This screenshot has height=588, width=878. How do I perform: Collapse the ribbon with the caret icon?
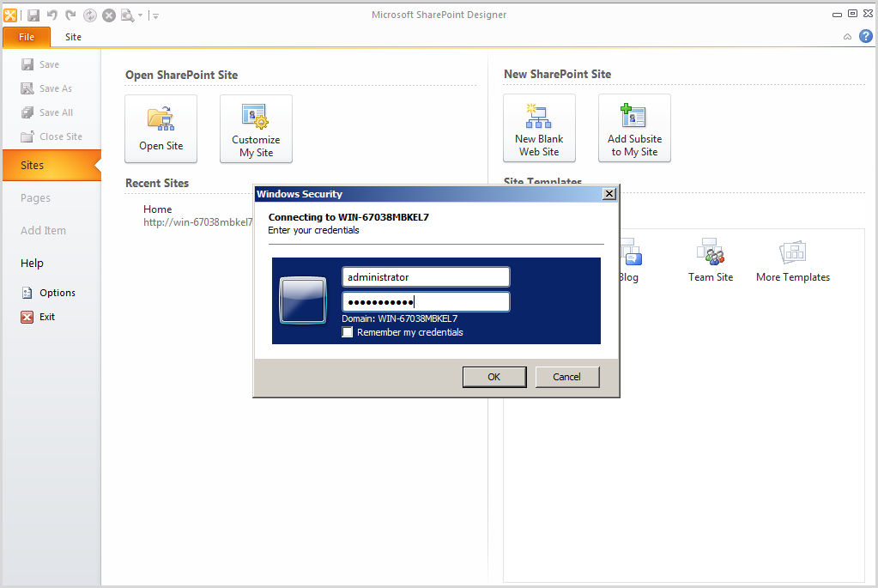coord(847,37)
